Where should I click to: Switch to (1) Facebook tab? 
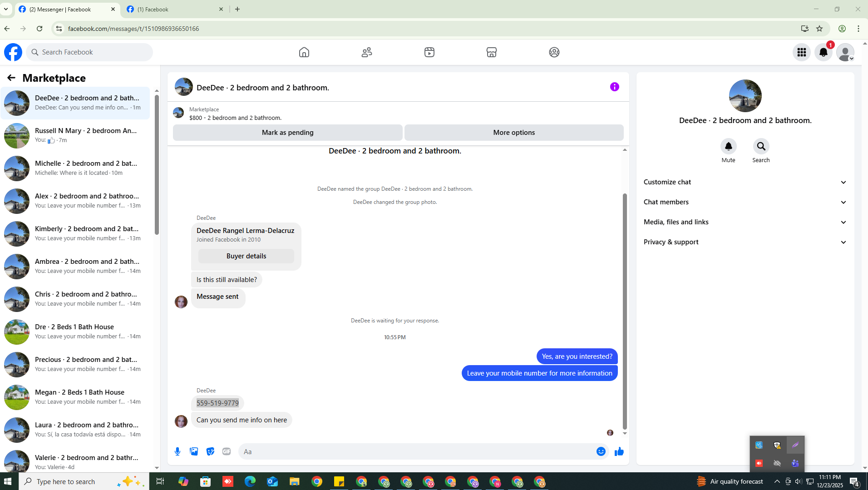175,9
